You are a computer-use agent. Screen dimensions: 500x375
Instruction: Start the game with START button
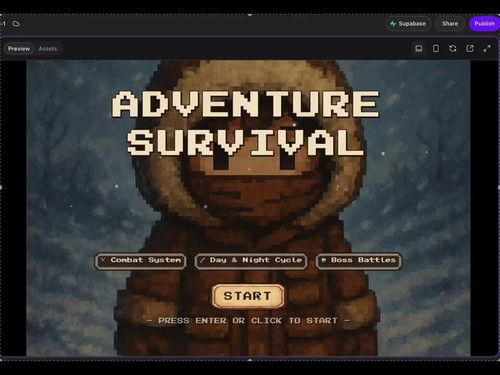(x=248, y=296)
